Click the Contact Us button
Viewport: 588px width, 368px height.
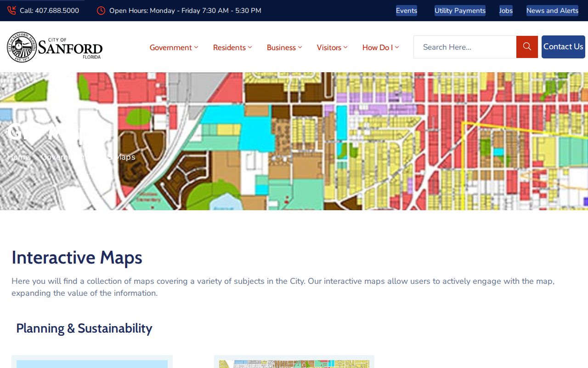(x=563, y=47)
